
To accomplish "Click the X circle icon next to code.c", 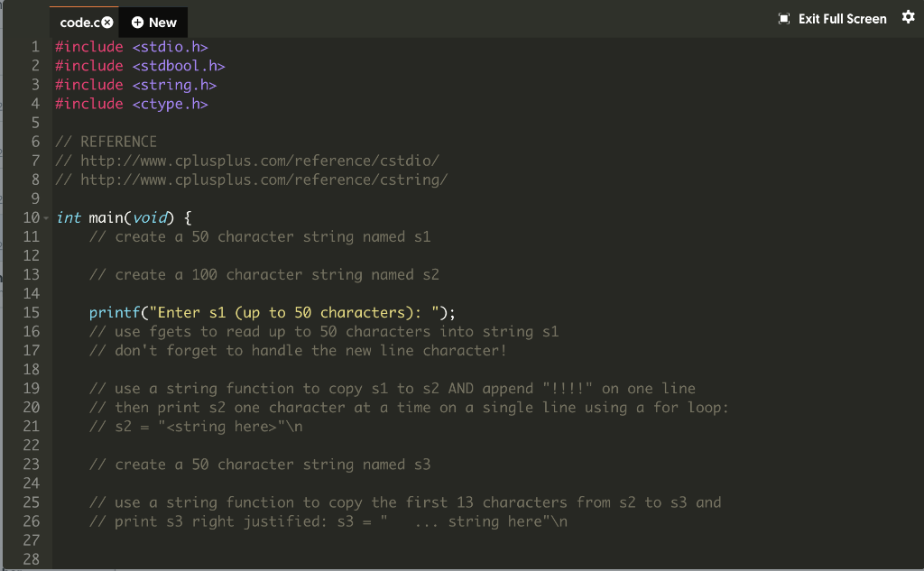I will tap(109, 22).
